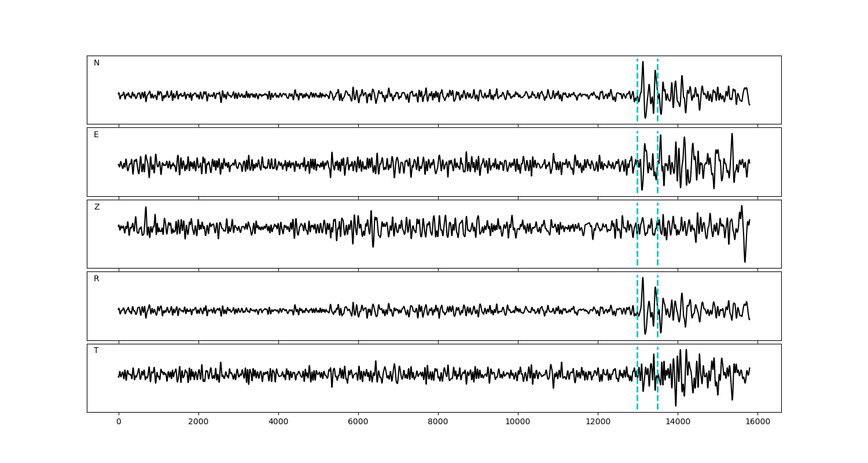868x463 pixels.
Task: Click the x-axis tick label 10000
Action: pyautogui.click(x=518, y=422)
